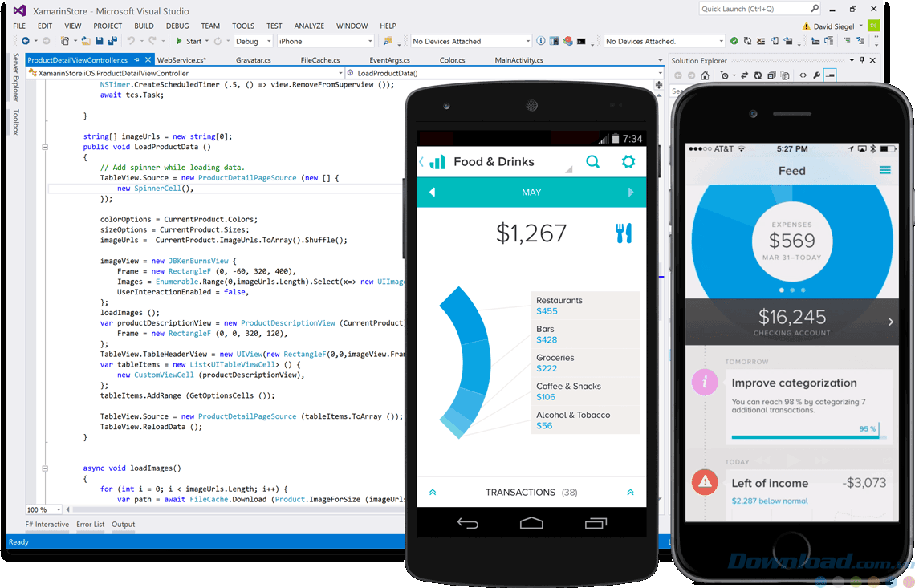Image resolution: width=915 pixels, height=588 pixels.
Task: Tap the Android back navigation button
Action: (467, 523)
